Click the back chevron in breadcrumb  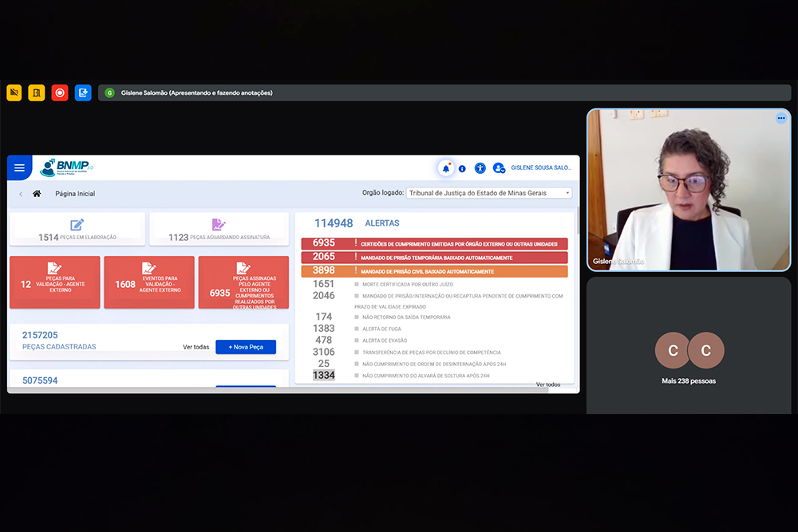tap(21, 194)
